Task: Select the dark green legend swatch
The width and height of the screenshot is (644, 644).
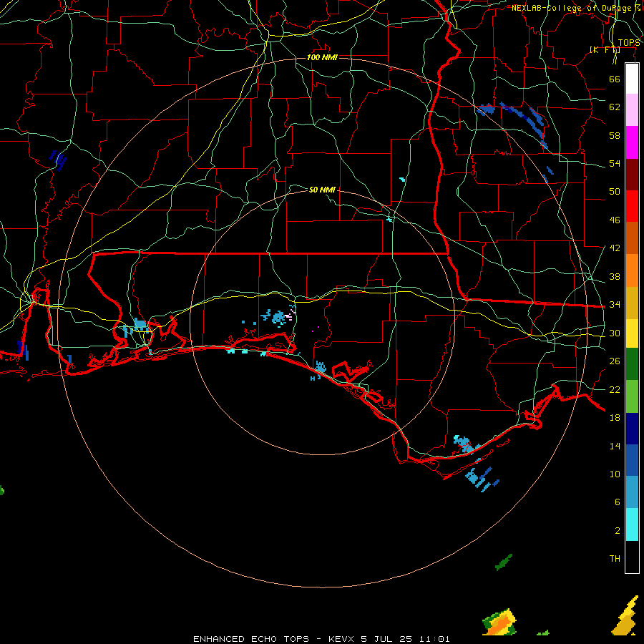Action: click(x=632, y=364)
